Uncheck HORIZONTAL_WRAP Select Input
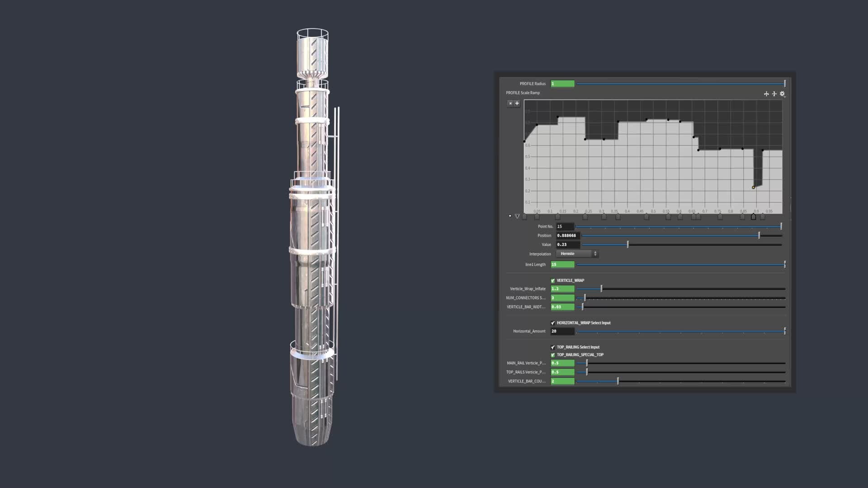Viewport: 868px width, 488px height. [552, 323]
